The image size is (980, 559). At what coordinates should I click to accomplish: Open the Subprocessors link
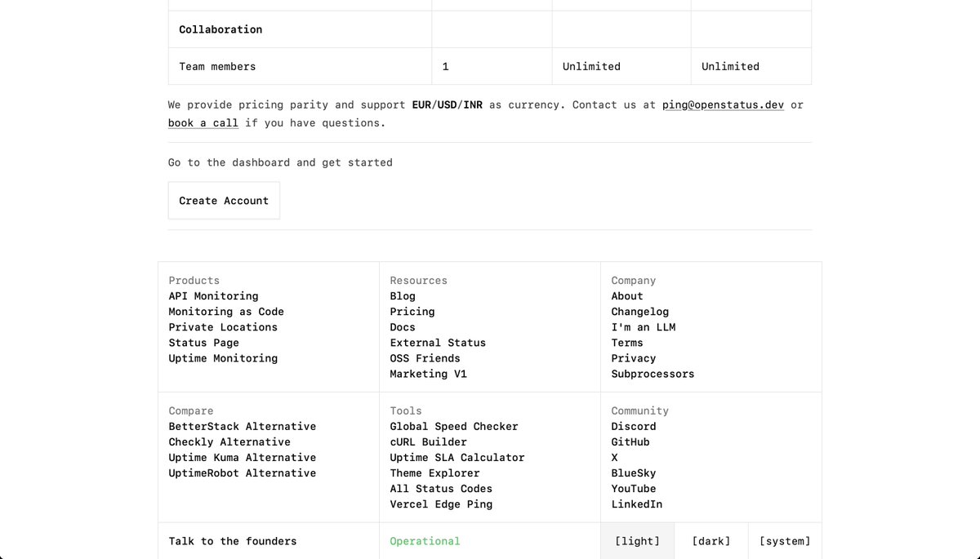click(x=653, y=374)
